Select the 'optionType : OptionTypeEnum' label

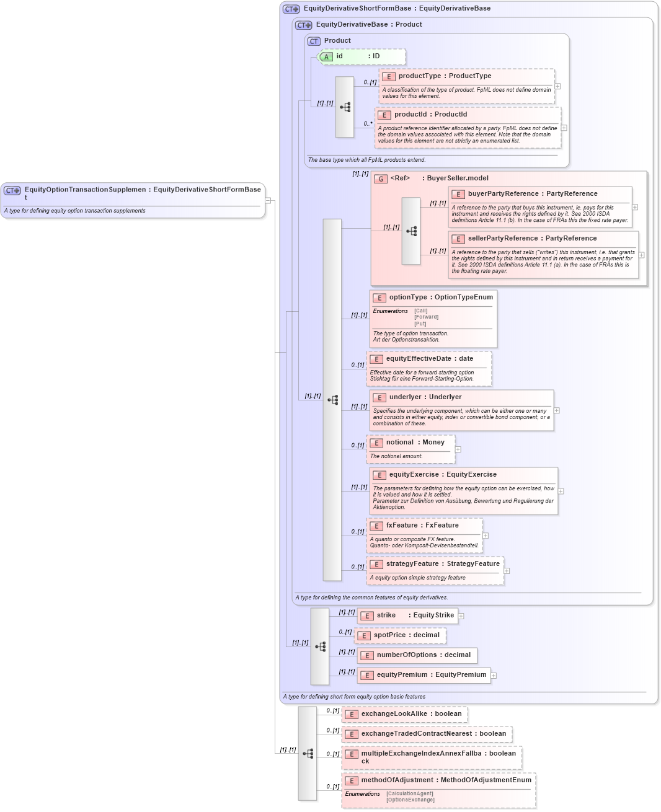(441, 298)
